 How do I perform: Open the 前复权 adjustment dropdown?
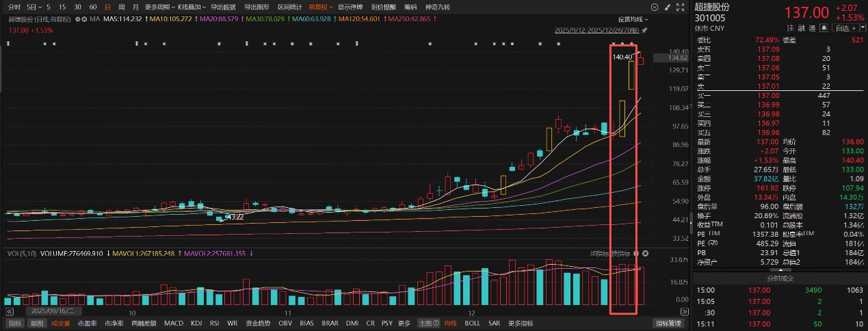click(319, 7)
